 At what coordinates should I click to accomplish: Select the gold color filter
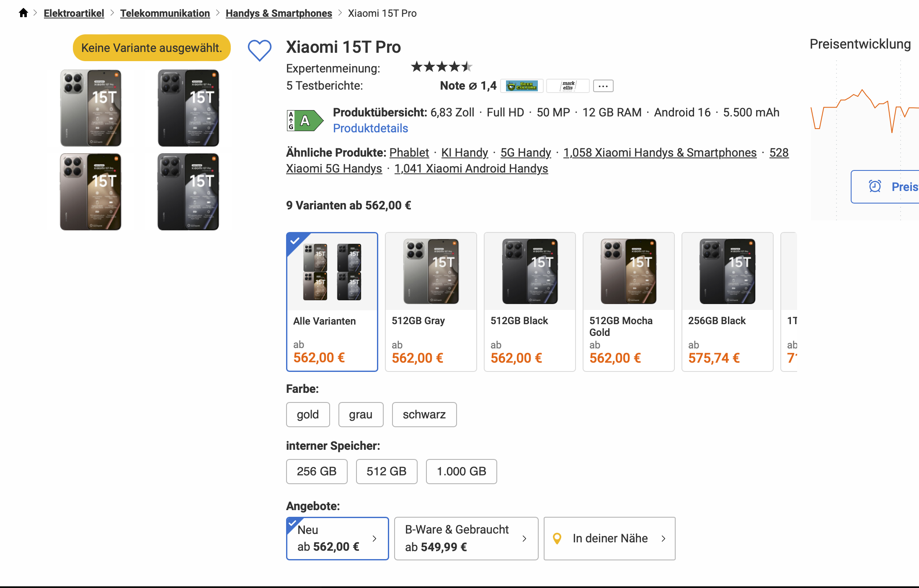coord(308,415)
